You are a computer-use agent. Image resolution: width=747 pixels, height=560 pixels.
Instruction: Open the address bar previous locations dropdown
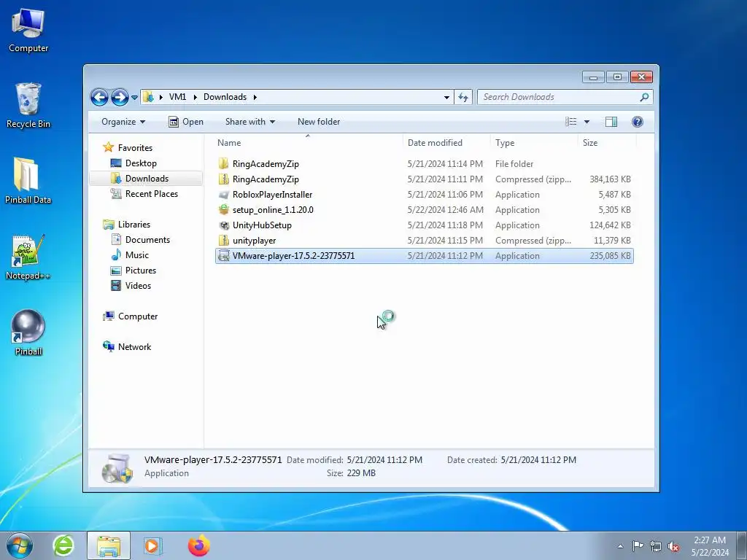pos(446,97)
